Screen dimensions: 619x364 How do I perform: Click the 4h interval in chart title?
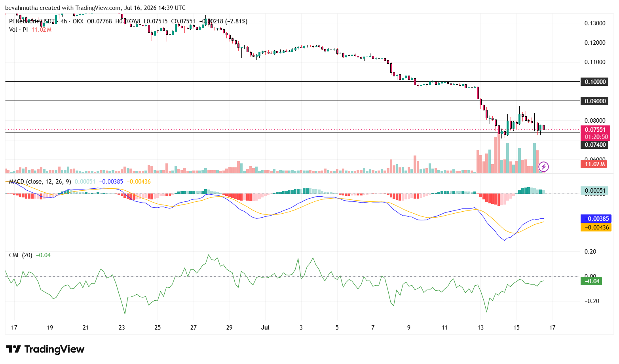coord(63,21)
